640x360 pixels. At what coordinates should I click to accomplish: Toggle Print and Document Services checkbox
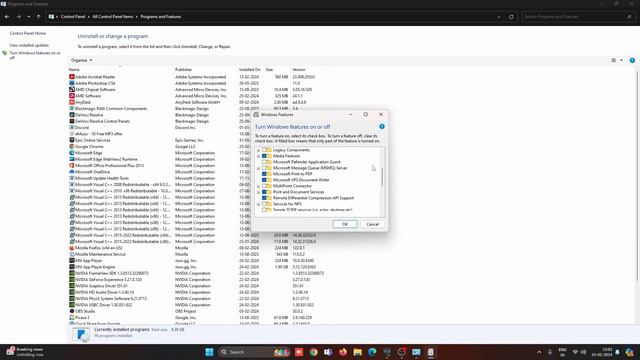(x=264, y=192)
